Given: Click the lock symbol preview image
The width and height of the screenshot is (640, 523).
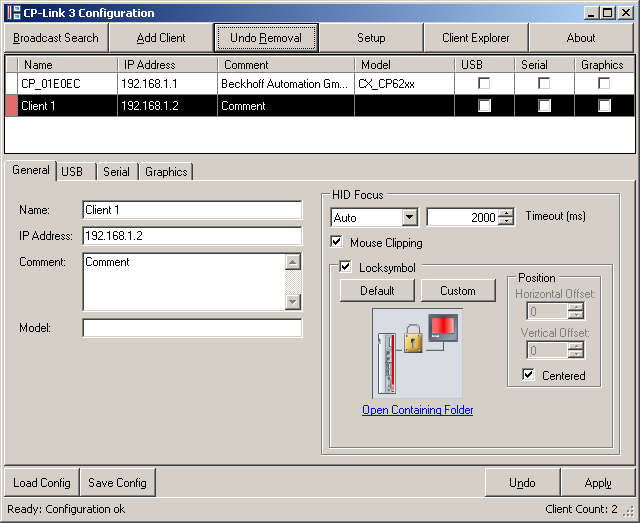Looking at the screenshot, I should coord(417,354).
